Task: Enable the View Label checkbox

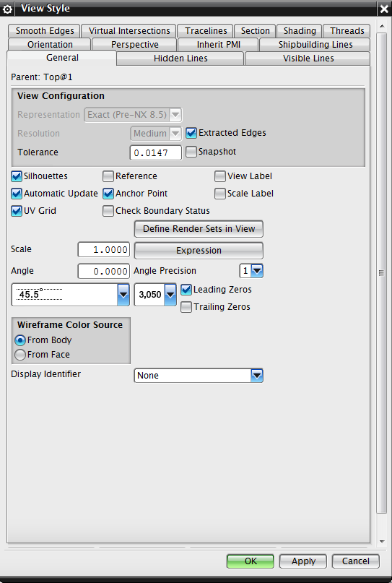Action: coord(220,176)
